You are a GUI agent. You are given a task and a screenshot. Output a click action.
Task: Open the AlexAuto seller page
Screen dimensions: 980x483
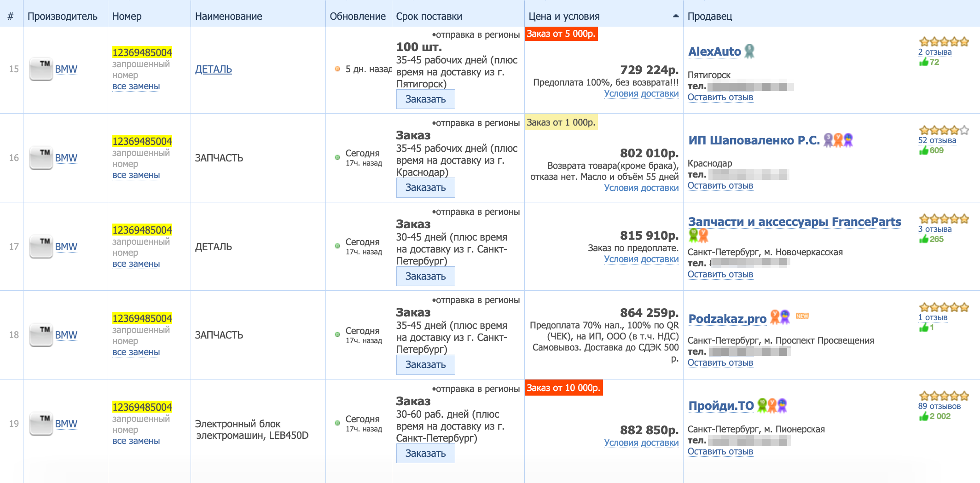714,52
